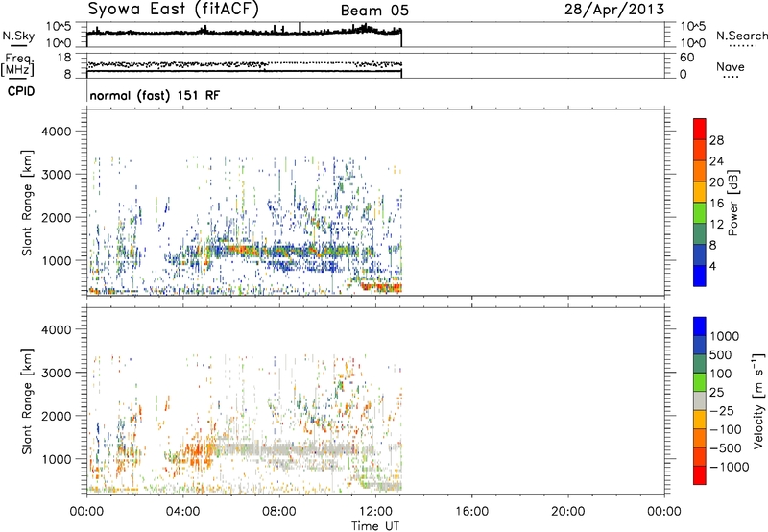Click the red bottom segment of Velocity colorbar

pyautogui.click(x=700, y=475)
